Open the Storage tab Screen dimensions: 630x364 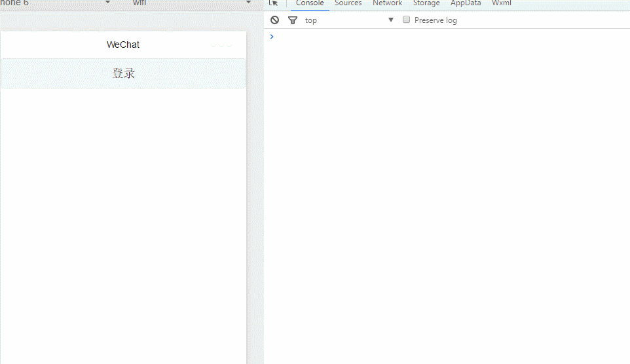pos(426,3)
